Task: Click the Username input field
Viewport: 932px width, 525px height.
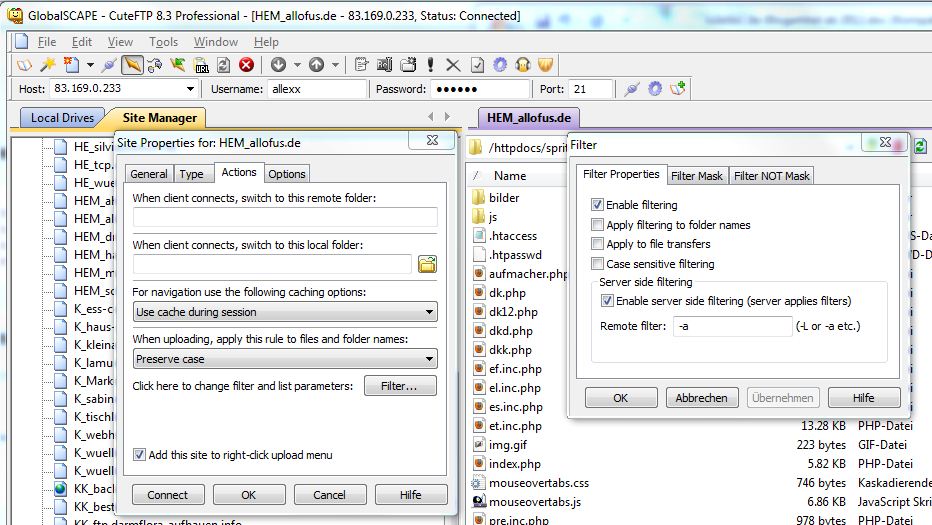Action: [x=317, y=89]
